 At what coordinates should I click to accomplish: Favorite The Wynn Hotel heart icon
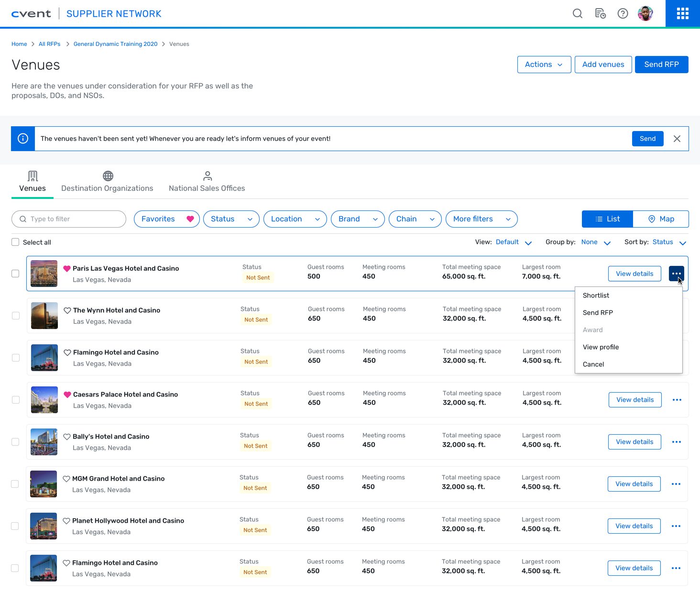click(67, 310)
